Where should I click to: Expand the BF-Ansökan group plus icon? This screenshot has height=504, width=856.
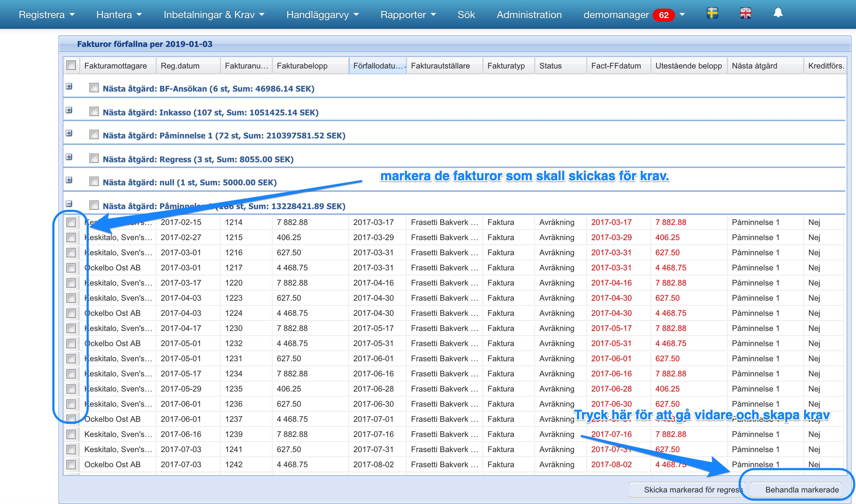[69, 87]
